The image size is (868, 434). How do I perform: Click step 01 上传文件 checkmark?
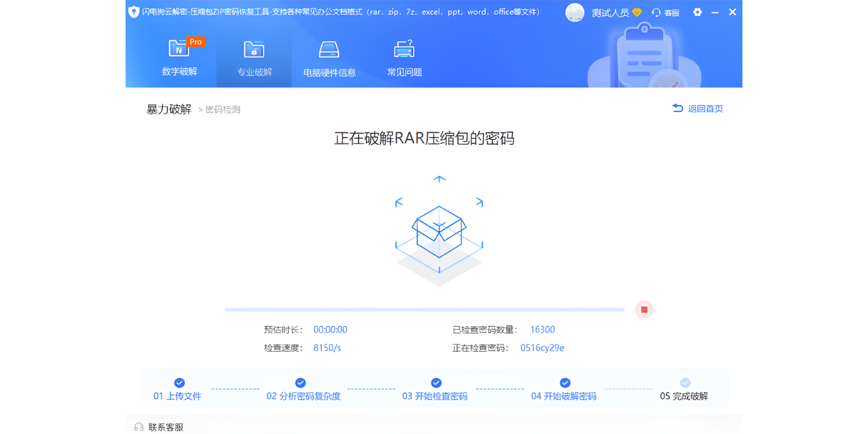(179, 383)
